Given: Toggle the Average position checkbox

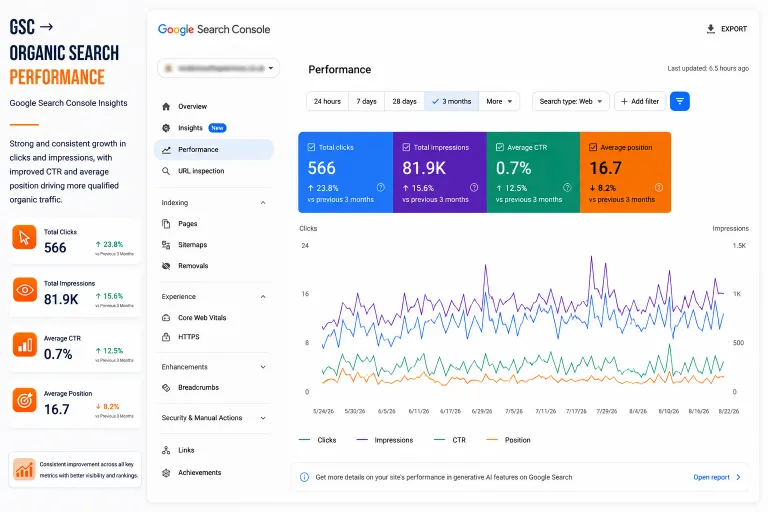Looking at the screenshot, I should [593, 147].
